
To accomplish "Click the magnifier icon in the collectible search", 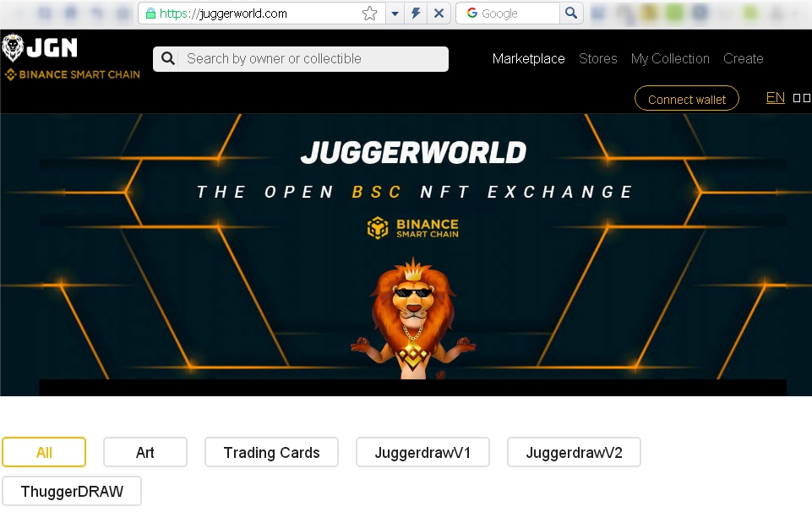I will click(x=167, y=58).
